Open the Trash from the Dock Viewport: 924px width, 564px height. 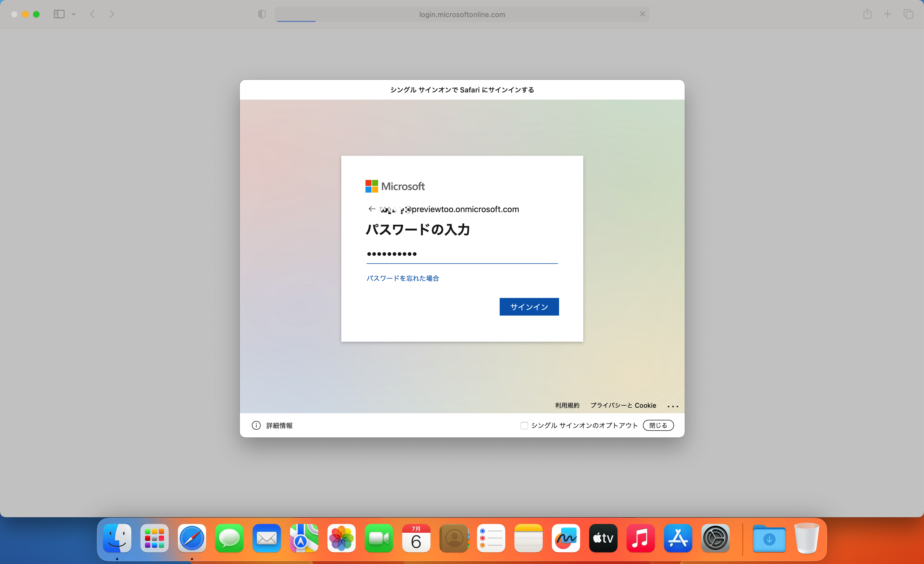pyautogui.click(x=807, y=538)
